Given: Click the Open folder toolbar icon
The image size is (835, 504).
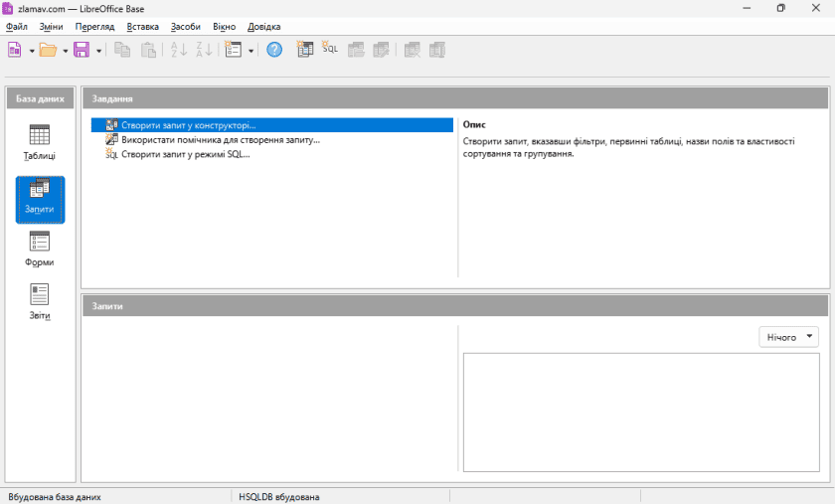Looking at the screenshot, I should click(x=48, y=50).
